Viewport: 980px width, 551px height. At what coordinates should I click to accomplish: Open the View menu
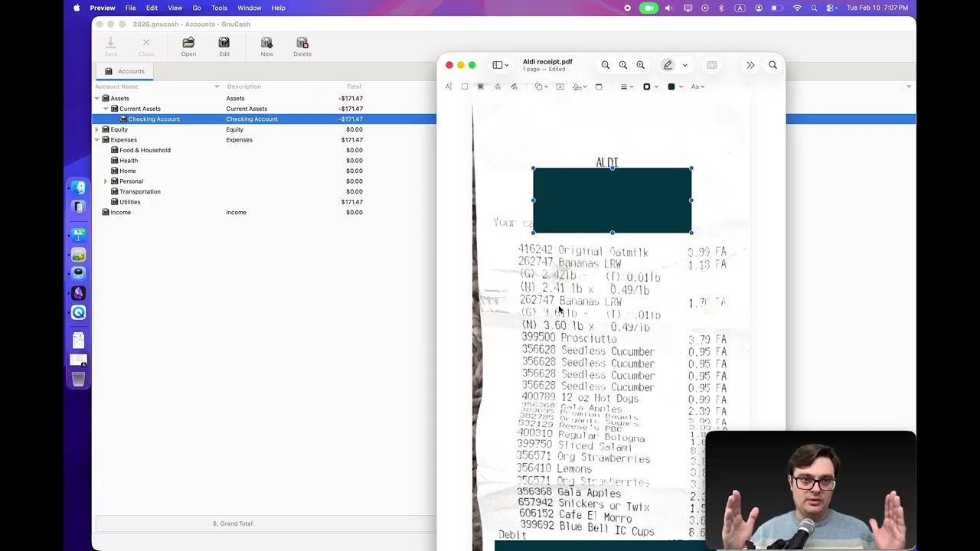coord(175,8)
